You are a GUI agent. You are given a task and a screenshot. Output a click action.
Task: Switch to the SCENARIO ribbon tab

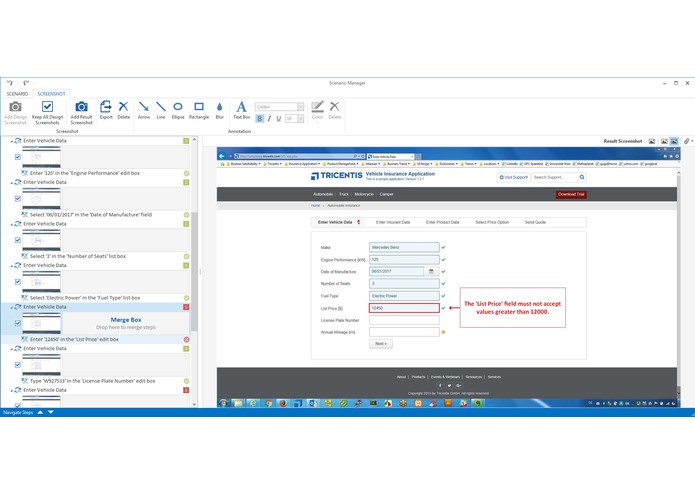[17, 94]
